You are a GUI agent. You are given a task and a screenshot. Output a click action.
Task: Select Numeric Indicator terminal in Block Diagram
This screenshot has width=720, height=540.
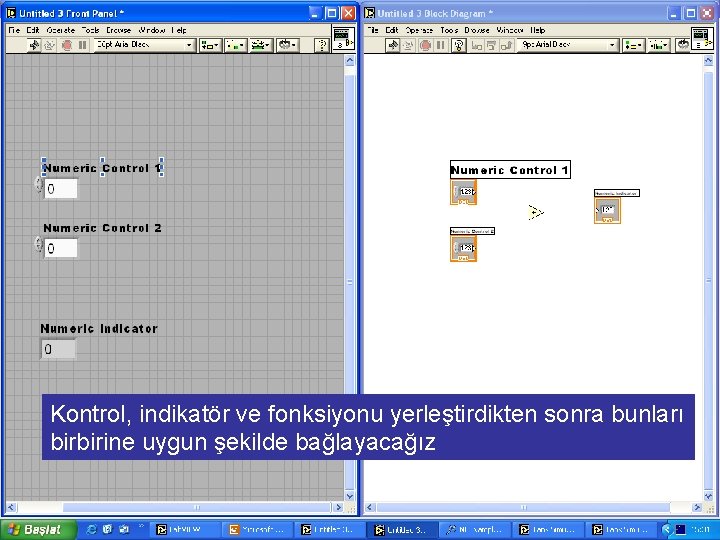(x=608, y=211)
